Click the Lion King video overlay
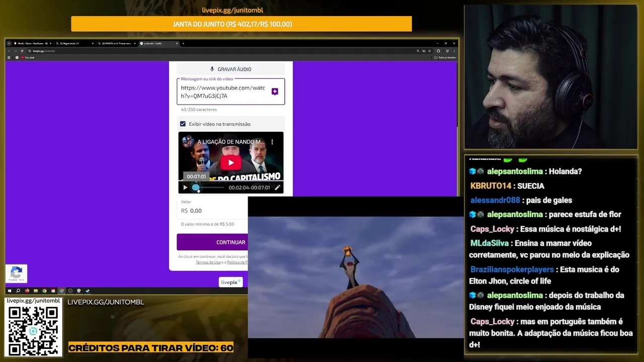The image size is (644, 362). click(x=356, y=277)
